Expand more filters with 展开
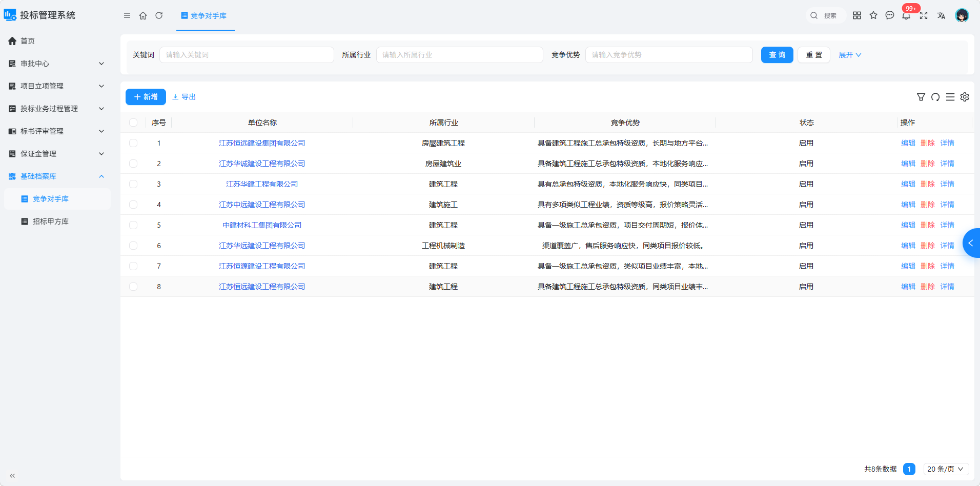Viewport: 980px width, 486px height. click(850, 55)
